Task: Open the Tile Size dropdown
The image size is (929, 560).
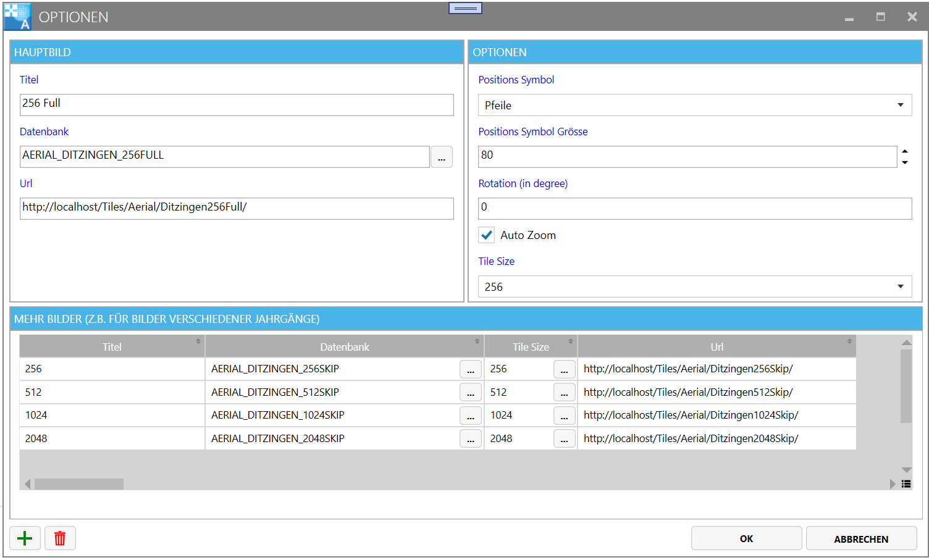Action: tap(900, 286)
